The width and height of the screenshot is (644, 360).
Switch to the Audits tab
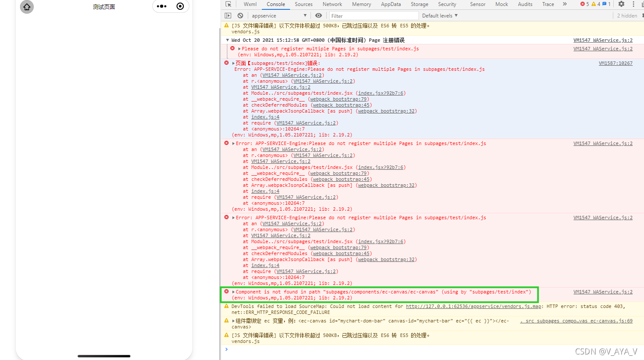525,4
